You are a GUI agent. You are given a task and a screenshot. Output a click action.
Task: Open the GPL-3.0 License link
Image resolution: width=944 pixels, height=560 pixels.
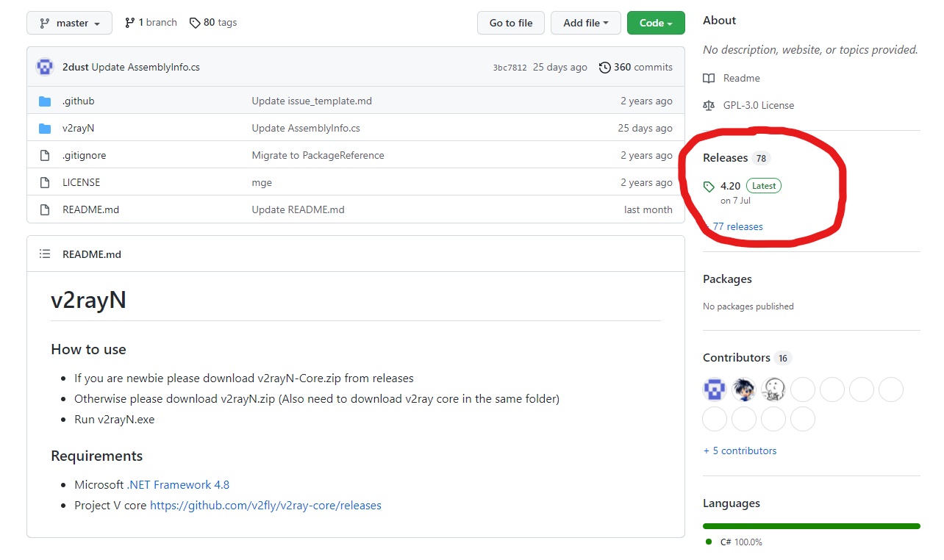(x=759, y=105)
